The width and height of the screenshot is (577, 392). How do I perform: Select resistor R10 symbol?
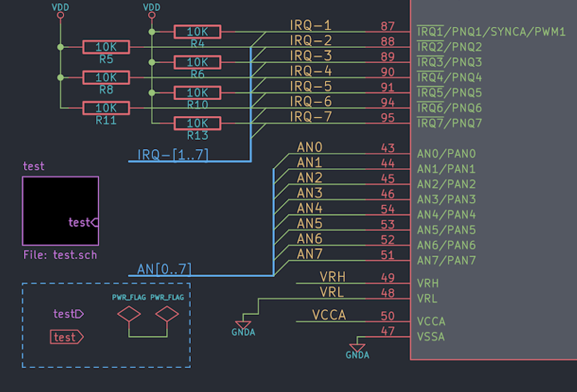[x=197, y=93]
